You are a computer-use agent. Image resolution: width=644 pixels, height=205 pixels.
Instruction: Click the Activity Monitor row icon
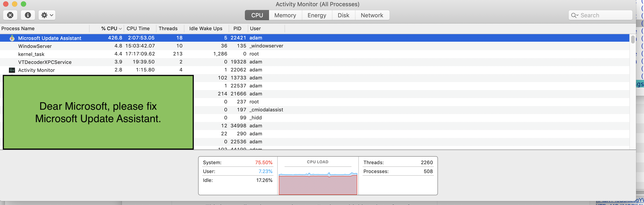coord(12,70)
